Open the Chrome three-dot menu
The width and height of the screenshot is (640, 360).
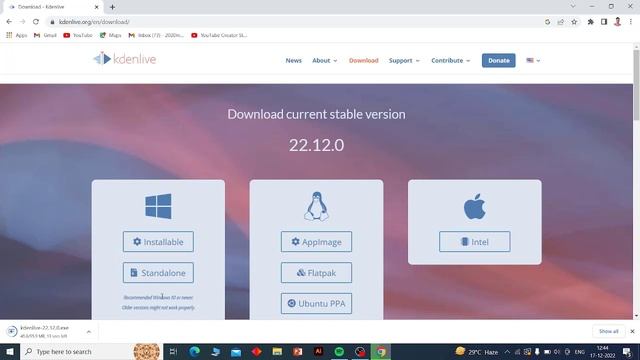click(x=631, y=22)
